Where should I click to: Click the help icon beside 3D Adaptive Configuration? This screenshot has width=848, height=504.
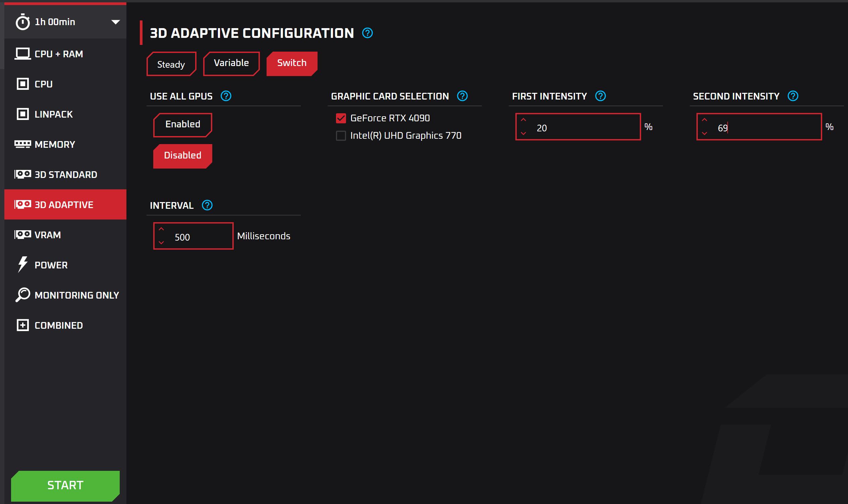point(367,33)
